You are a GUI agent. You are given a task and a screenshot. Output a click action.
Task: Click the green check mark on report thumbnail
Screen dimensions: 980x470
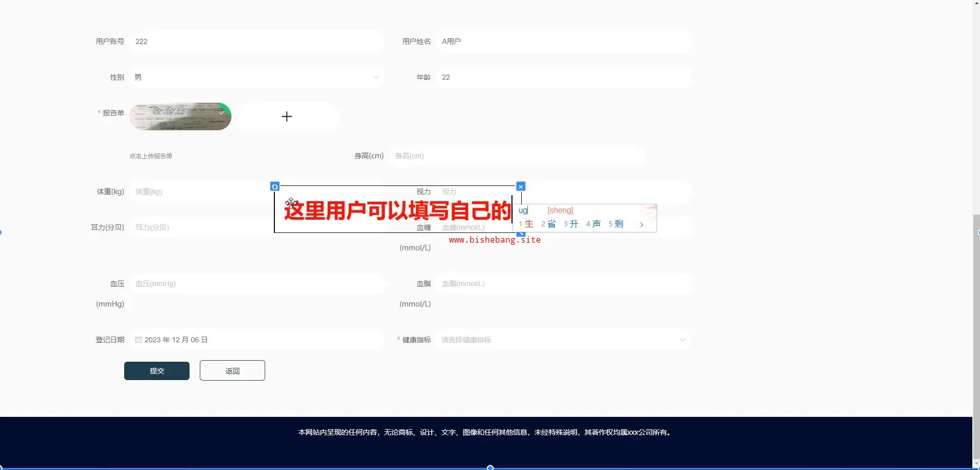222,112
